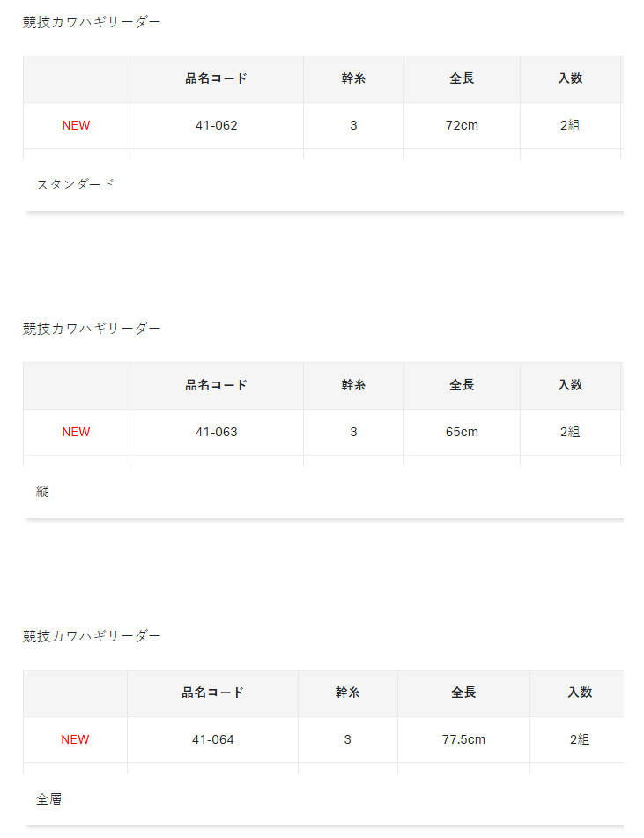Click the 縦 type label
Viewport: 644px width, 838px height.
[42, 492]
